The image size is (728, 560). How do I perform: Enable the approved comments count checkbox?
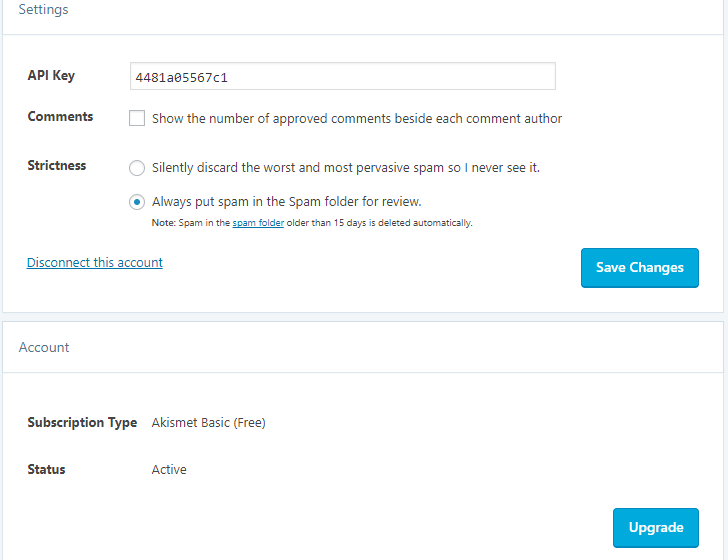[x=137, y=118]
